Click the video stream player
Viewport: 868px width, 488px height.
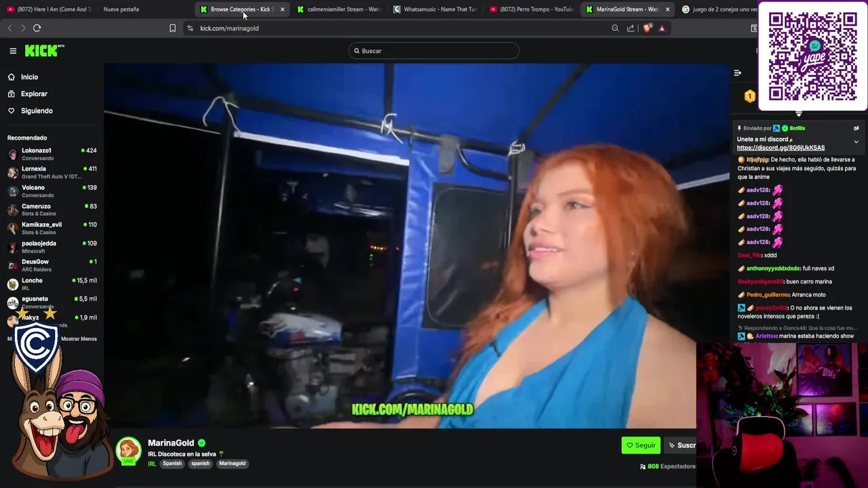tap(416, 246)
